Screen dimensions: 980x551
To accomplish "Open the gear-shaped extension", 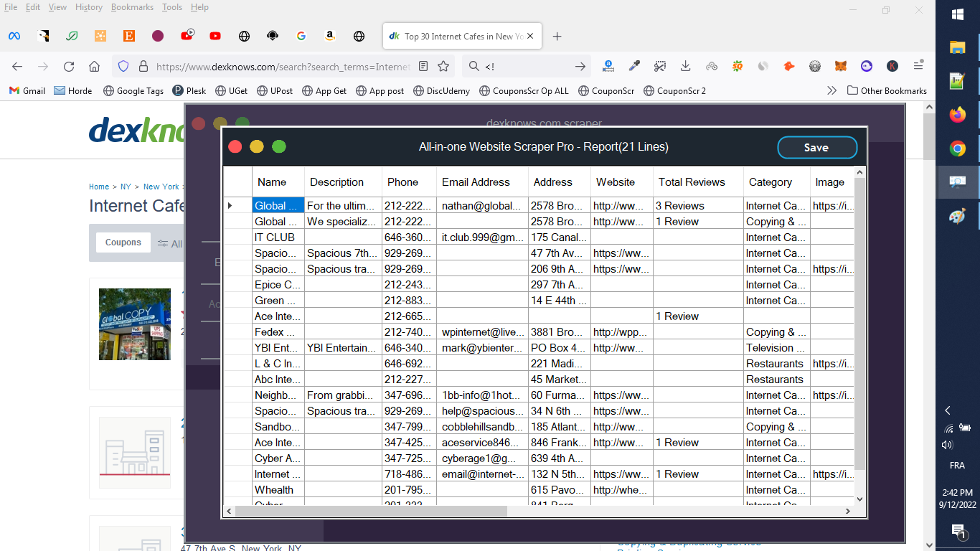I will (x=814, y=66).
